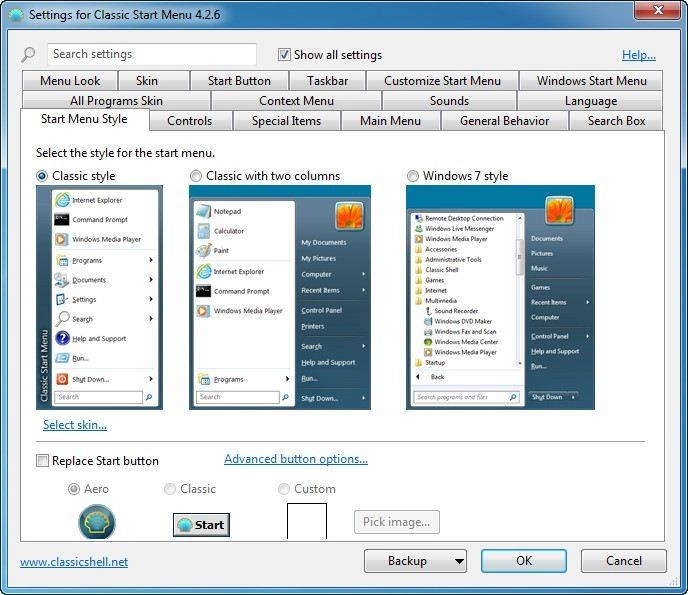Image resolution: width=688 pixels, height=595 pixels.
Task: Switch to the Menu Look tab
Action: point(70,81)
